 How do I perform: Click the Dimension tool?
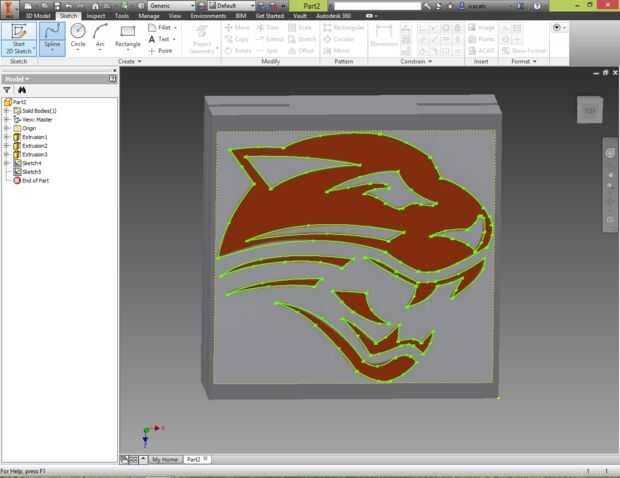pyautogui.click(x=384, y=36)
